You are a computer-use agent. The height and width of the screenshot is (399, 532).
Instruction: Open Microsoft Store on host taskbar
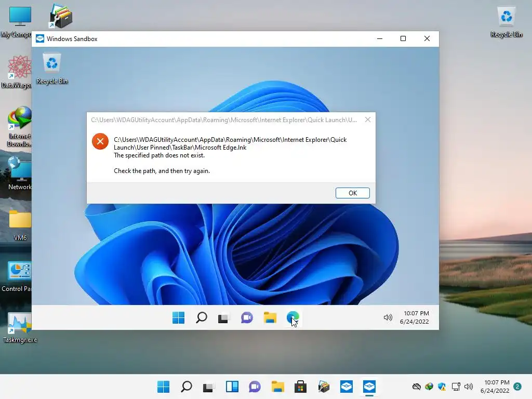click(x=300, y=387)
